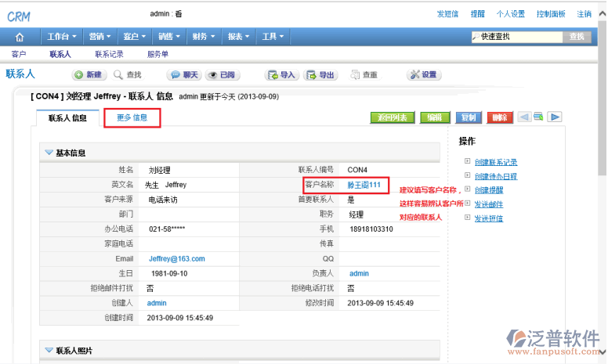Screen dimensions: 608x364
Task: Select the 联系记录 submenu item
Action: point(109,54)
